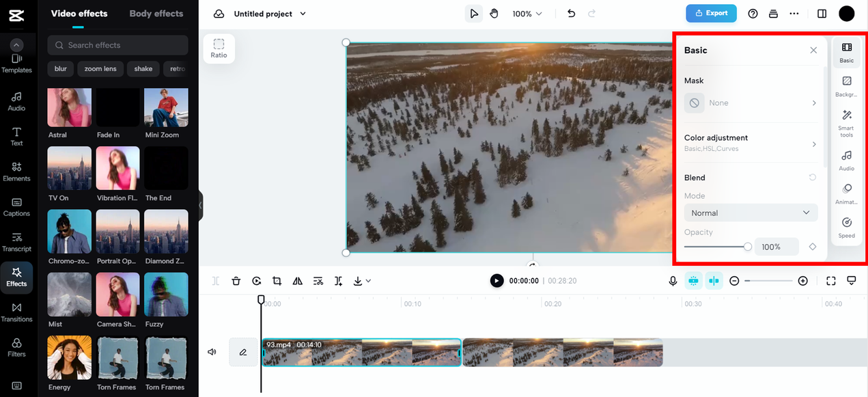868x397 pixels.
Task: Open the Text panel in left sidebar
Action: tap(16, 137)
